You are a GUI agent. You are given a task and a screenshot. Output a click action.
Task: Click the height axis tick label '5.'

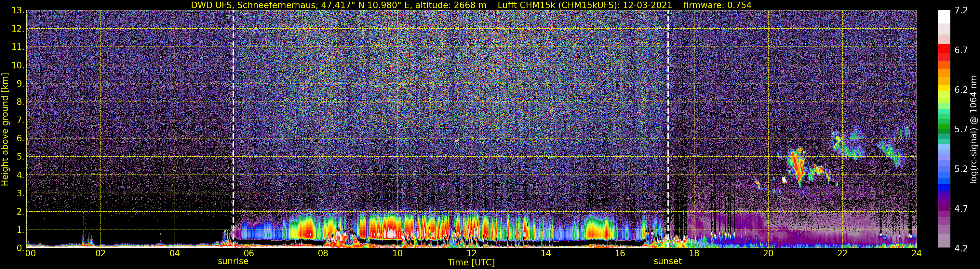pos(20,157)
